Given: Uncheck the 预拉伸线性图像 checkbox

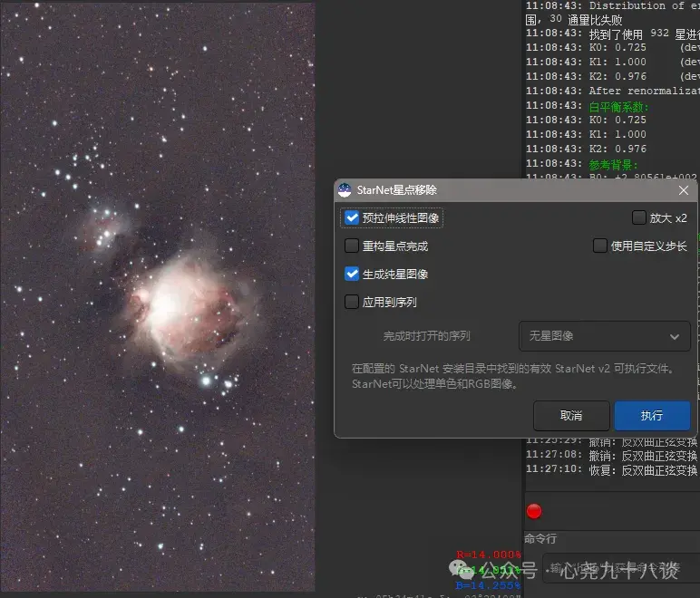Looking at the screenshot, I should pyautogui.click(x=352, y=218).
